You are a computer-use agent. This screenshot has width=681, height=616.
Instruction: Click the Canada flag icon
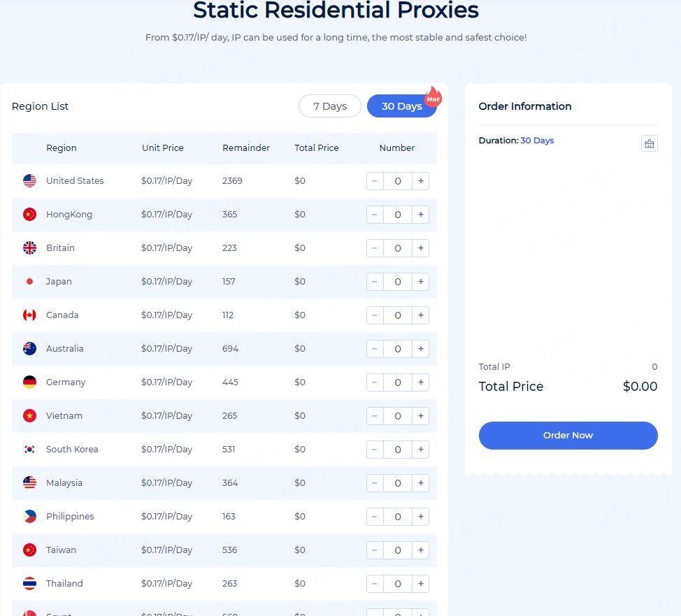click(29, 315)
